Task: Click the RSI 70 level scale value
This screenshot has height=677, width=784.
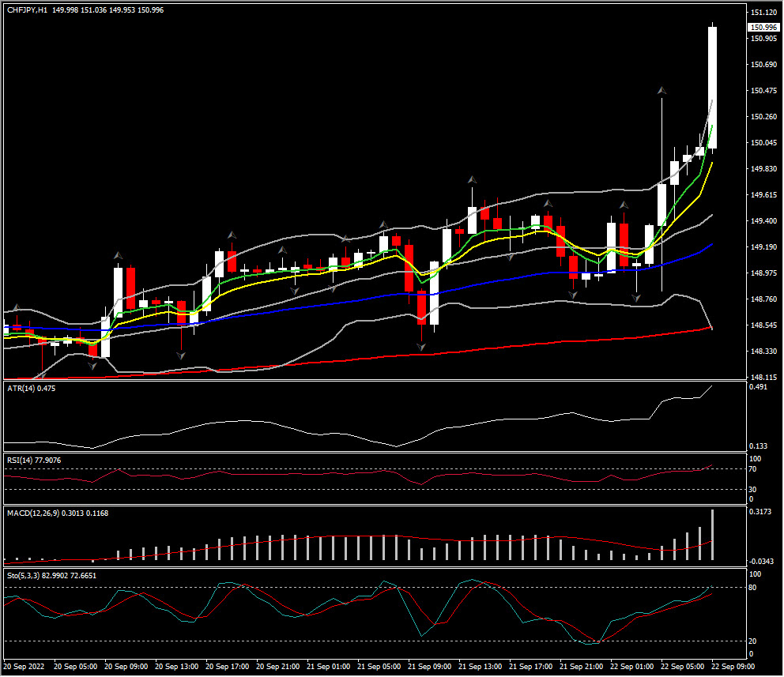Action: pos(754,469)
